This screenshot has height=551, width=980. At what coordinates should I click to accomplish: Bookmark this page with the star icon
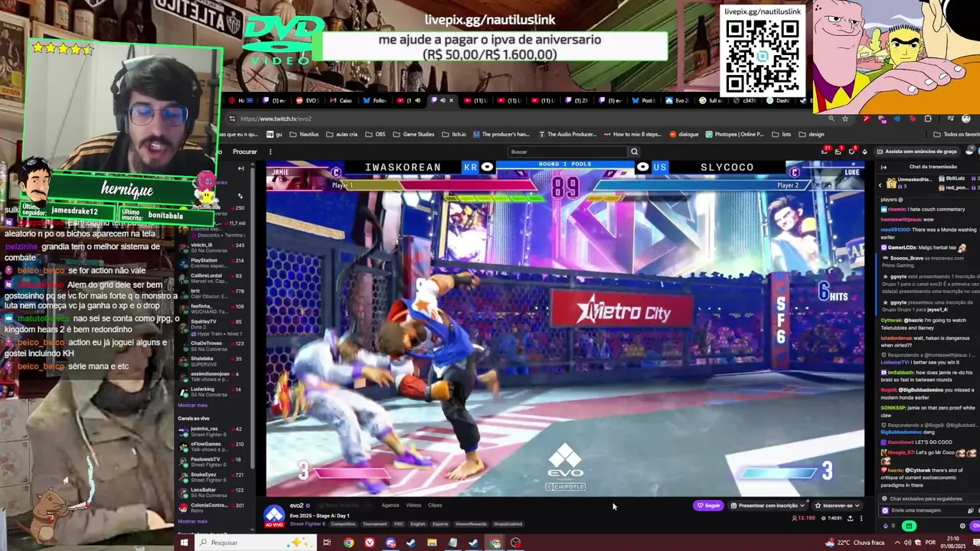click(845, 119)
